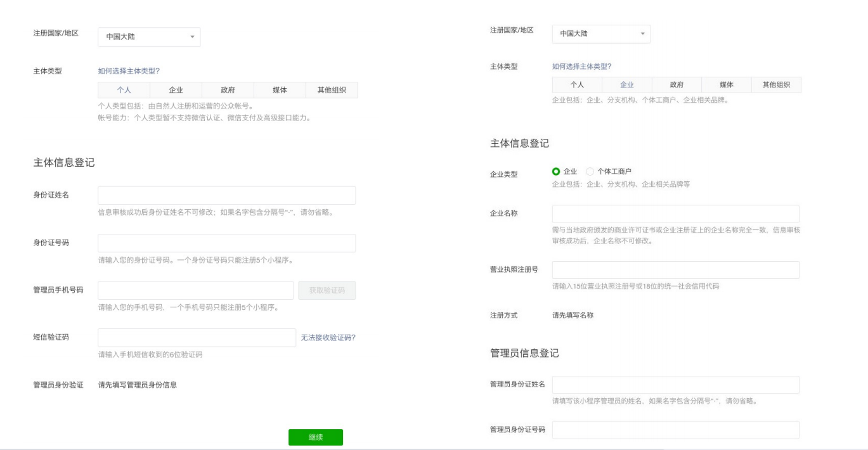The height and width of the screenshot is (450, 868).
Task: Select the 个体工商户 radio button
Action: [x=590, y=171]
